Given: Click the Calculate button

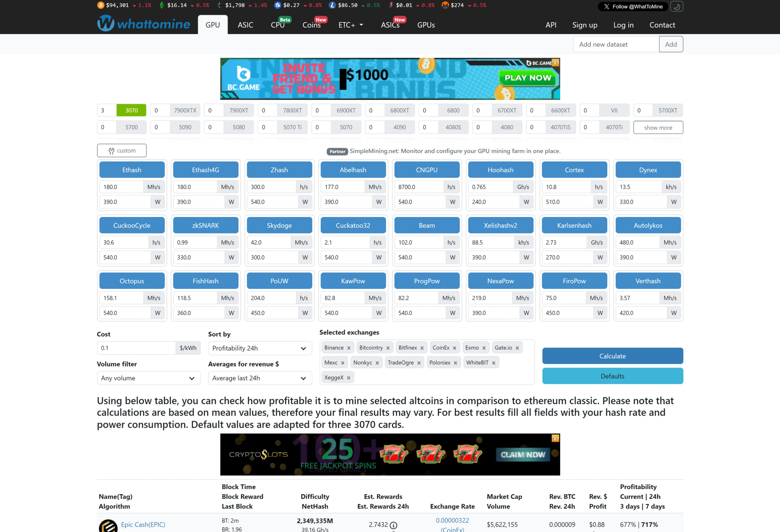Looking at the screenshot, I should pos(612,356).
